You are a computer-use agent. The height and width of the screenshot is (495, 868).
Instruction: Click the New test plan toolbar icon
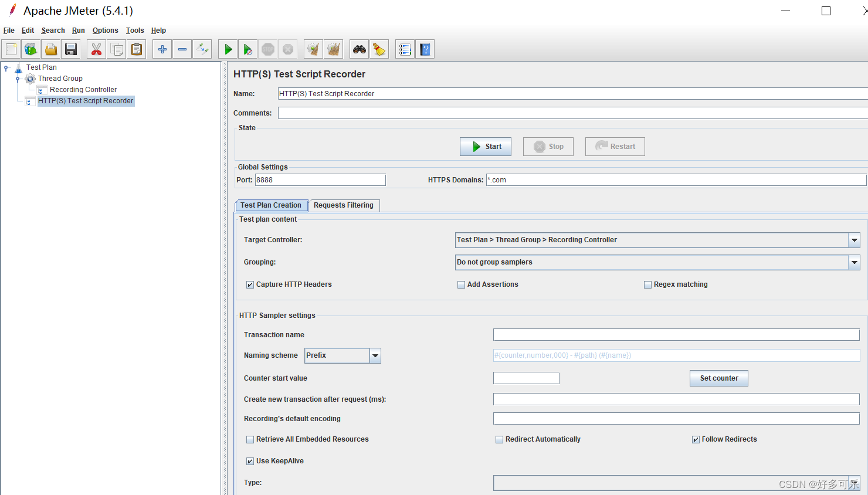pos(11,49)
